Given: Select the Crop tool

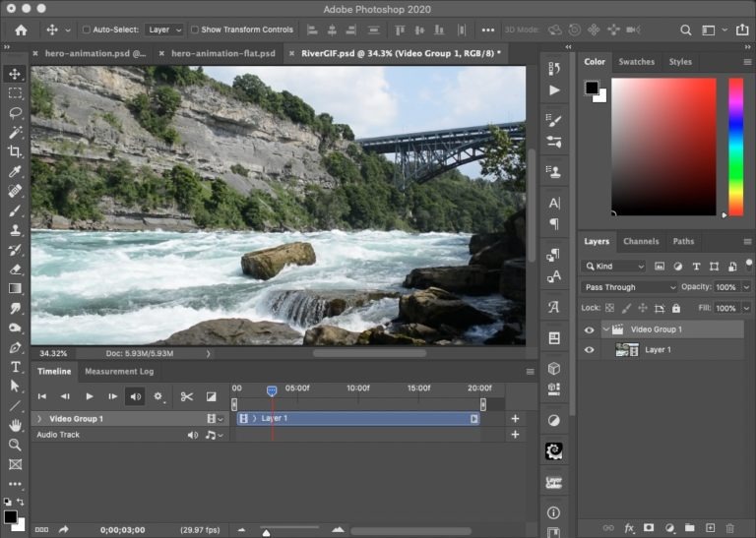Looking at the screenshot, I should click(x=15, y=151).
